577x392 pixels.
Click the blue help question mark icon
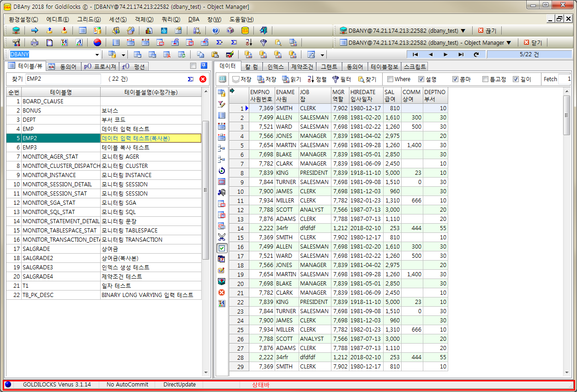pos(216,30)
